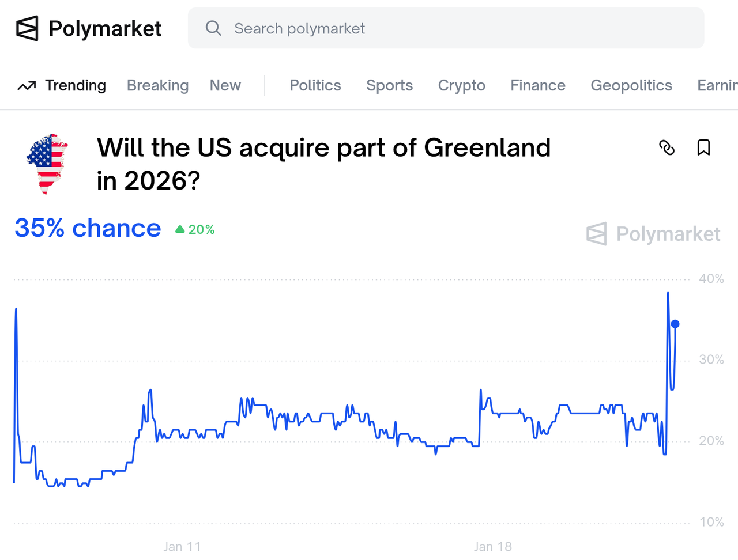Select the Crypto category

(462, 85)
